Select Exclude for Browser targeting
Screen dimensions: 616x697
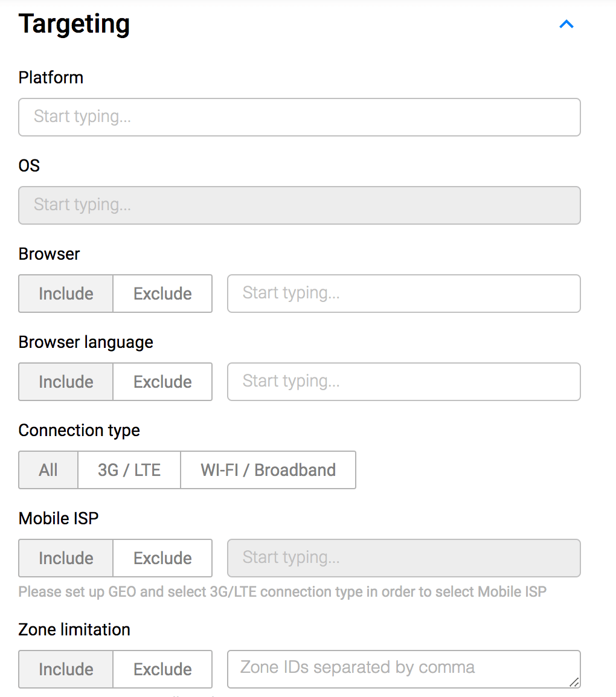click(x=162, y=294)
